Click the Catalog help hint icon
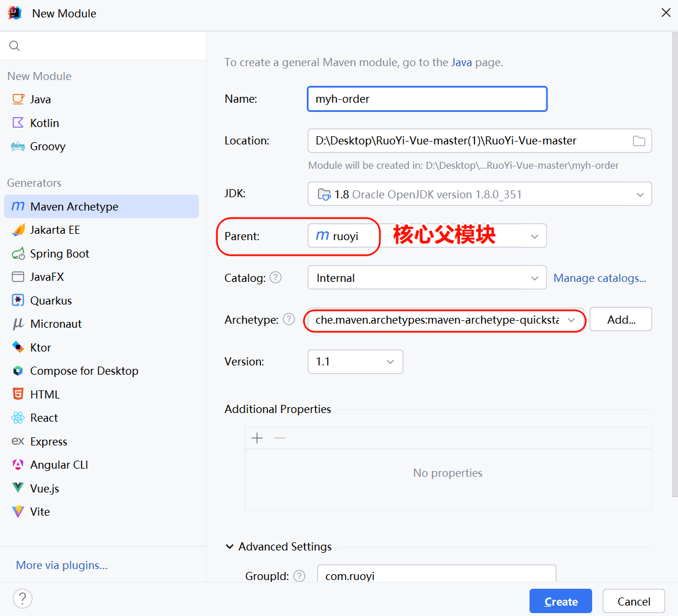Image resolution: width=678 pixels, height=616 pixels. (x=276, y=278)
